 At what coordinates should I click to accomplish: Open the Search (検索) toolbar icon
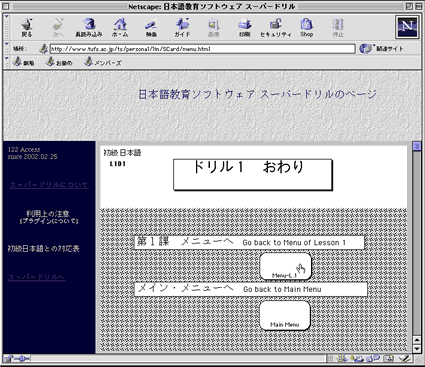(x=151, y=27)
